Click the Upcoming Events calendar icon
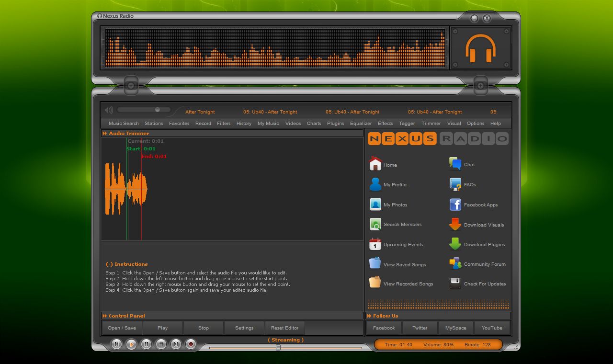Image resolution: width=613 pixels, height=364 pixels. (375, 244)
